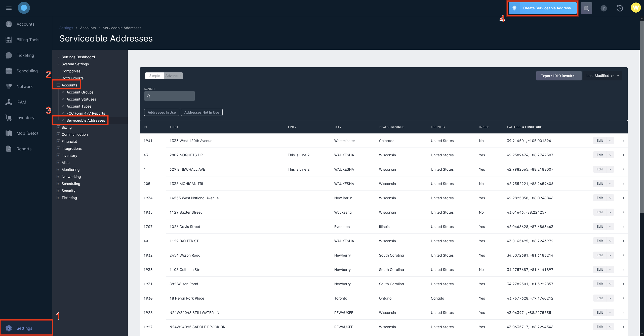
Task: Click the Reports module icon
Action: click(9, 149)
